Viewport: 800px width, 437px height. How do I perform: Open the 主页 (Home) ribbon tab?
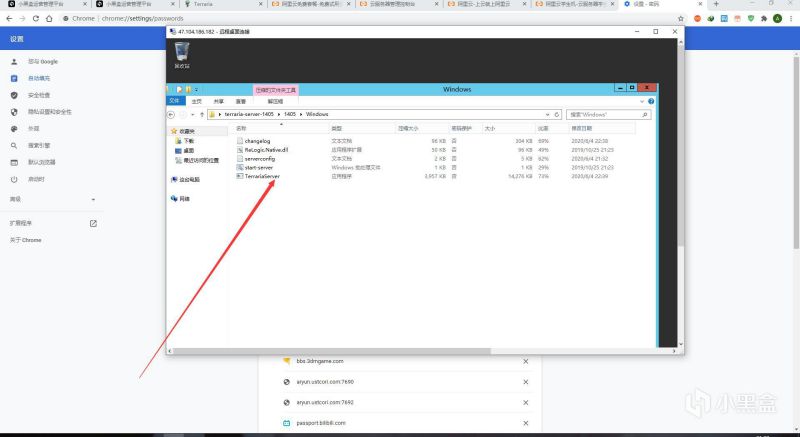point(196,101)
